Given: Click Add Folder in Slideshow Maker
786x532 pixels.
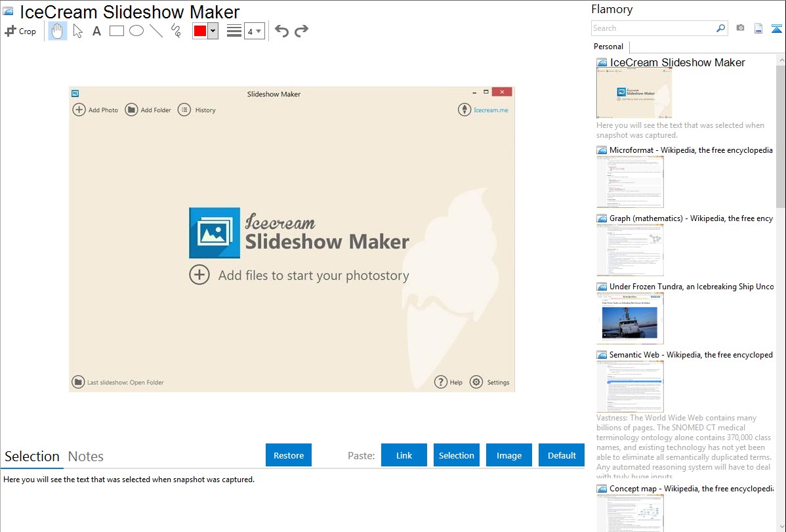Looking at the screenshot, I should pos(148,110).
